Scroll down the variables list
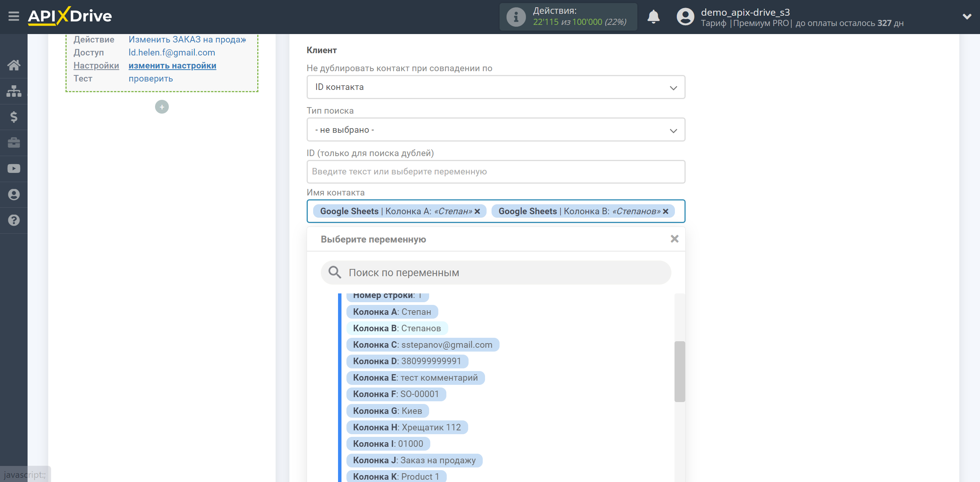The image size is (980, 482). click(678, 449)
